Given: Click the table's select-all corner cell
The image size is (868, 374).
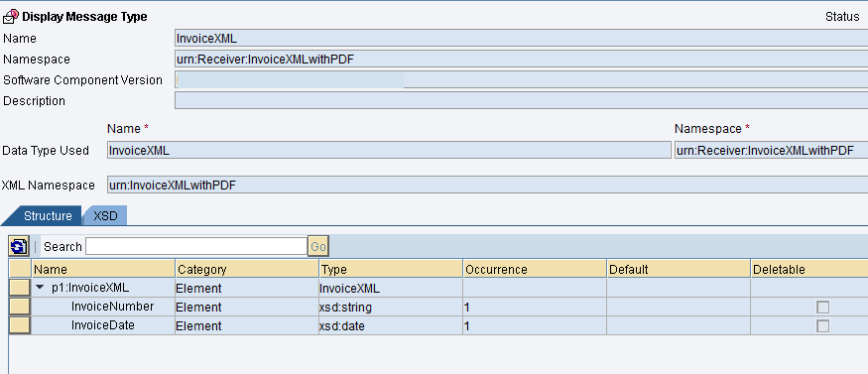Looking at the screenshot, I should point(21,270).
